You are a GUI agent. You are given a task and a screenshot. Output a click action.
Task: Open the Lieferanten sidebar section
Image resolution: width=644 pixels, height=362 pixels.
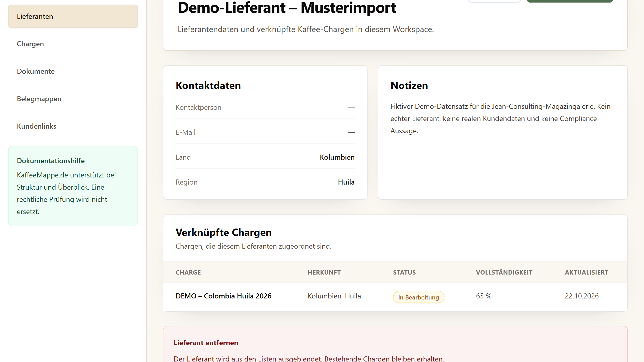73,16
